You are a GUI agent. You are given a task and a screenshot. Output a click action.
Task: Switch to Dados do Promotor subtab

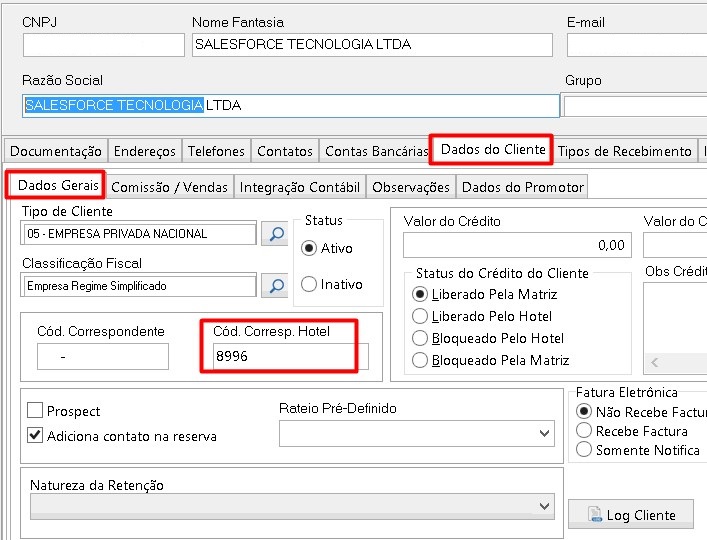tap(523, 187)
